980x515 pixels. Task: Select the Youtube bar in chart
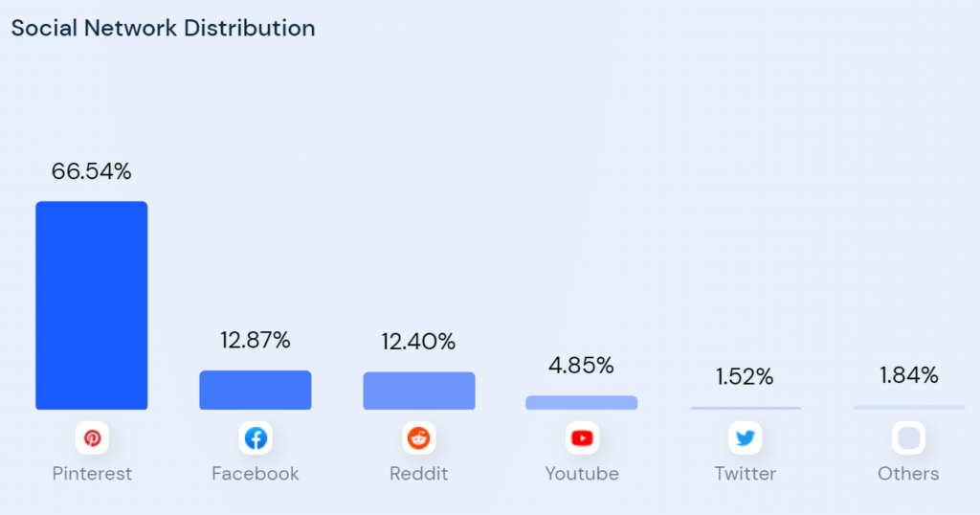(582, 402)
